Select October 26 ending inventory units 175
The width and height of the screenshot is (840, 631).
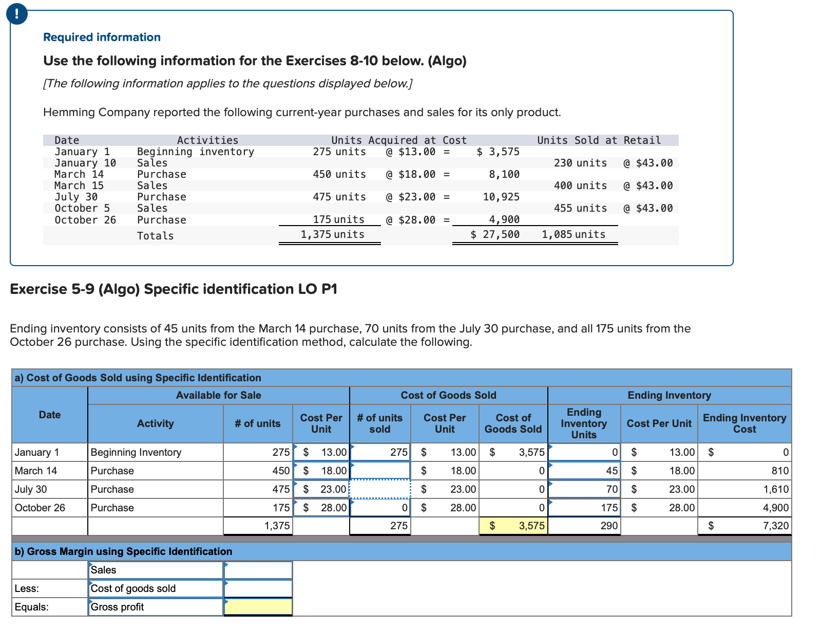point(584,508)
